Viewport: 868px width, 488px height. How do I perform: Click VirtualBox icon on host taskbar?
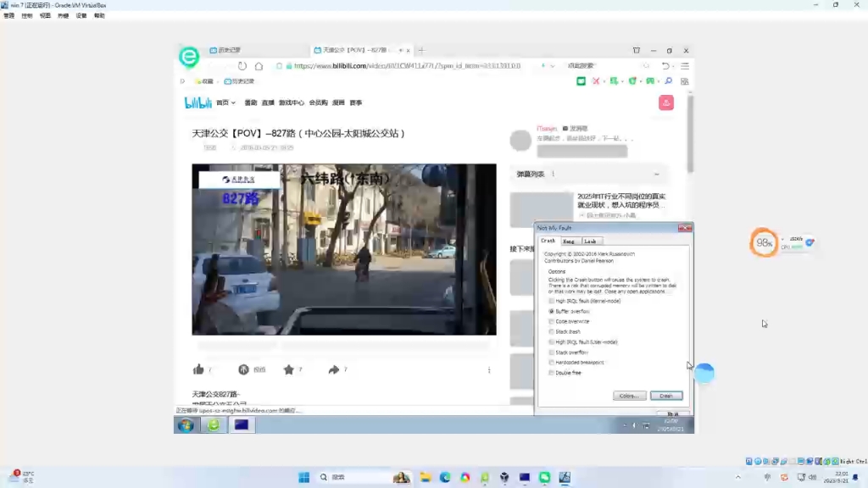[x=504, y=477]
